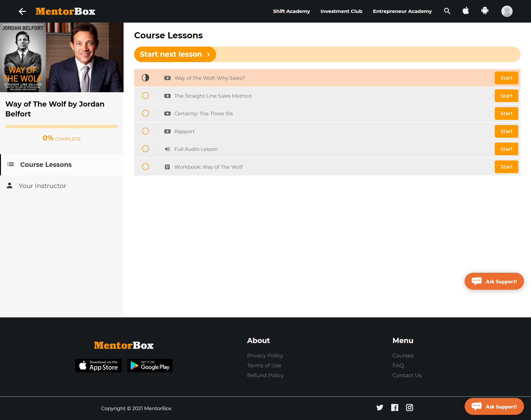Toggle half-filled status circle for Why Sales
The image size is (531, 420).
145,78
